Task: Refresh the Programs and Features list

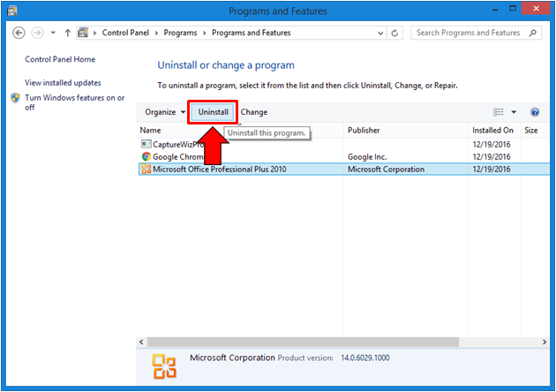Action: point(394,33)
